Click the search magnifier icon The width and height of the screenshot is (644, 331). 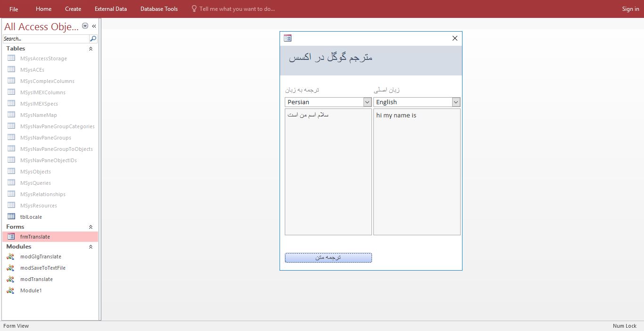pyautogui.click(x=93, y=39)
